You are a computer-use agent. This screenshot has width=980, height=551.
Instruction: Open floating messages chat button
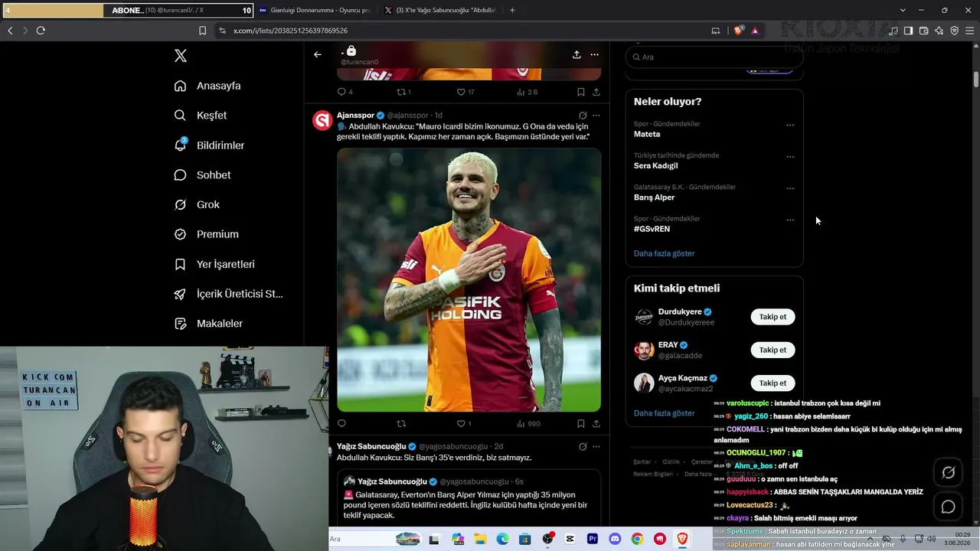pyautogui.click(x=948, y=507)
